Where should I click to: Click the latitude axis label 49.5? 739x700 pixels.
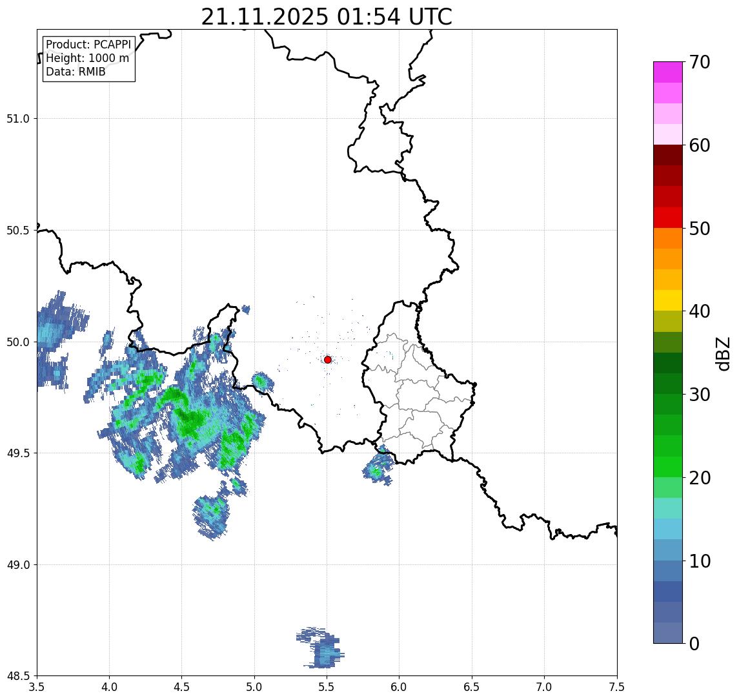[x=18, y=453]
